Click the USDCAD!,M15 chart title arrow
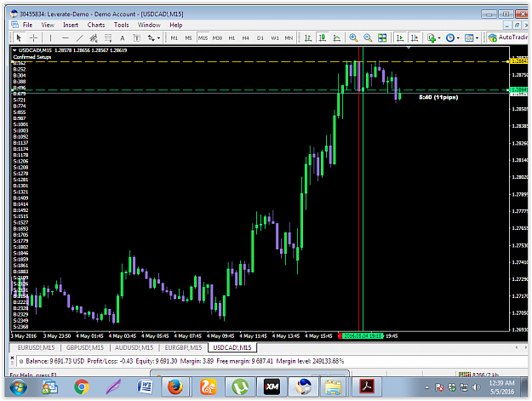This screenshot has width=532, height=401. pos(14,50)
